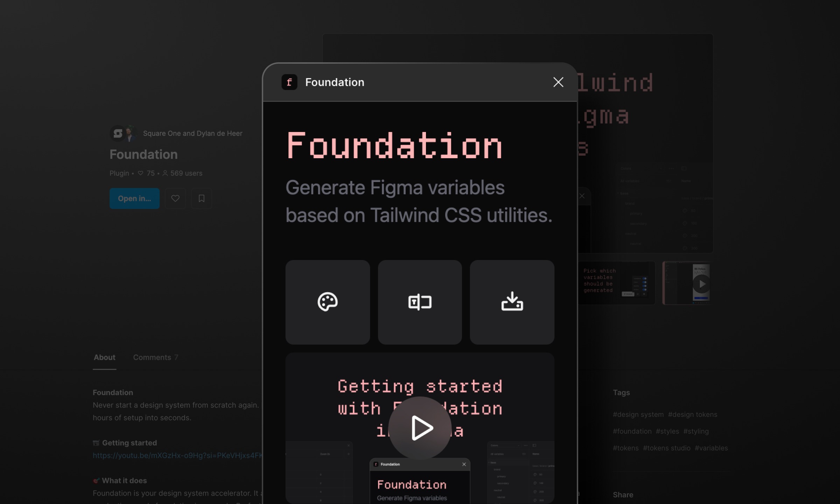
Task: Click the 'Getting started' section heading
Action: (129, 443)
